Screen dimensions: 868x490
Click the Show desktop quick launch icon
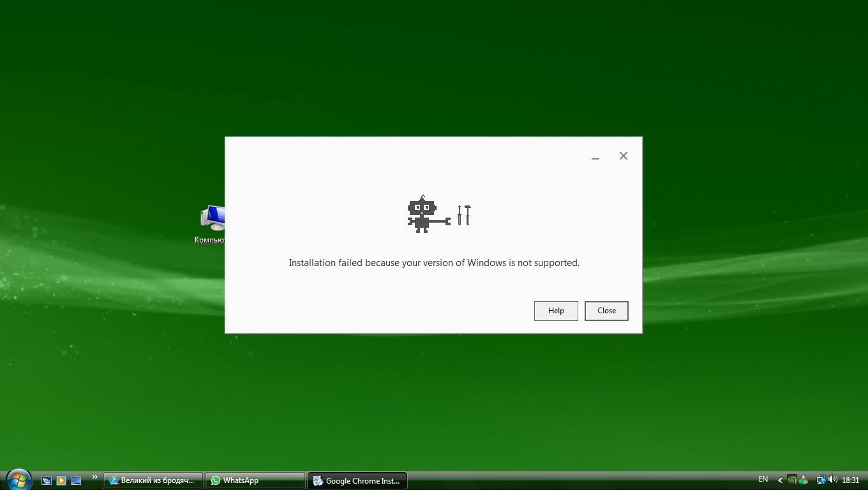point(76,480)
